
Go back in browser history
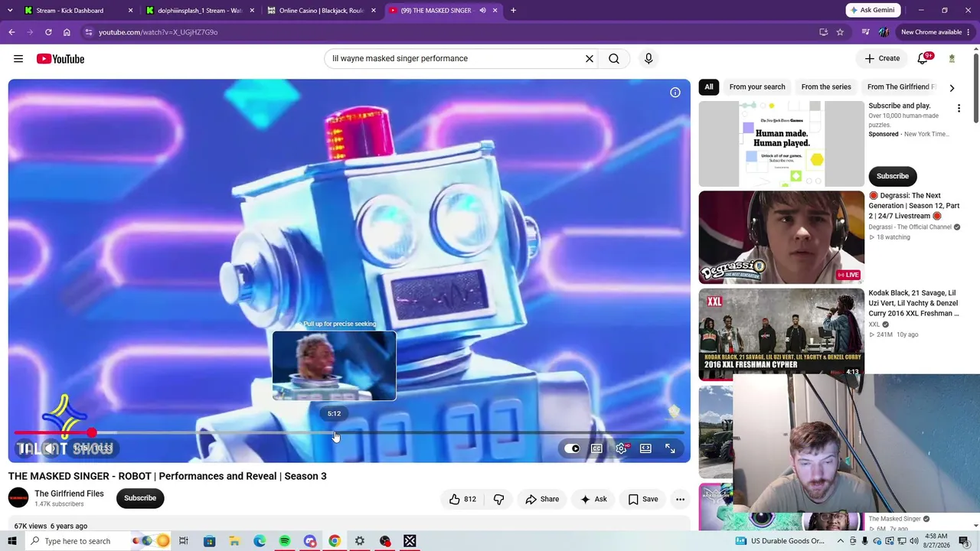click(11, 32)
